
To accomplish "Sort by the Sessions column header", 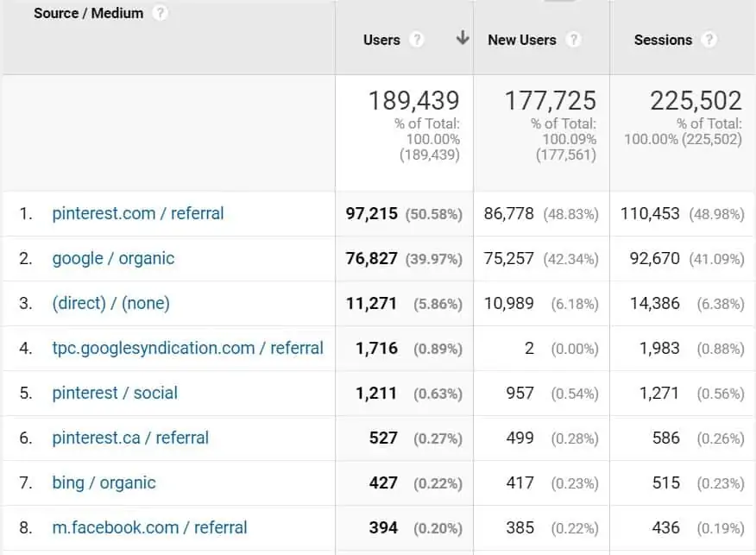I will point(663,40).
